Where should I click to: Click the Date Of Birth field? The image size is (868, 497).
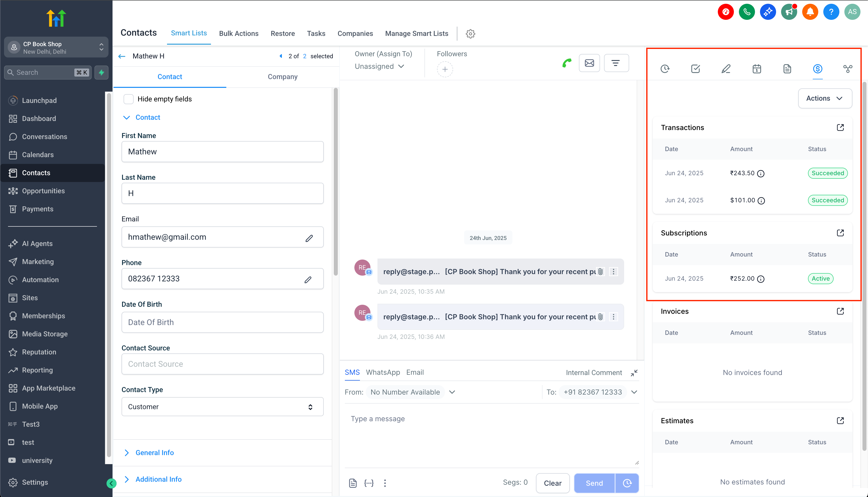point(222,322)
